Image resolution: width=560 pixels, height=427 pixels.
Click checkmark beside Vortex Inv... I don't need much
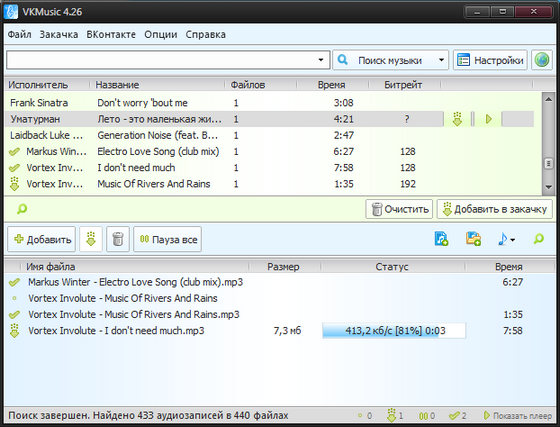pyautogui.click(x=14, y=168)
